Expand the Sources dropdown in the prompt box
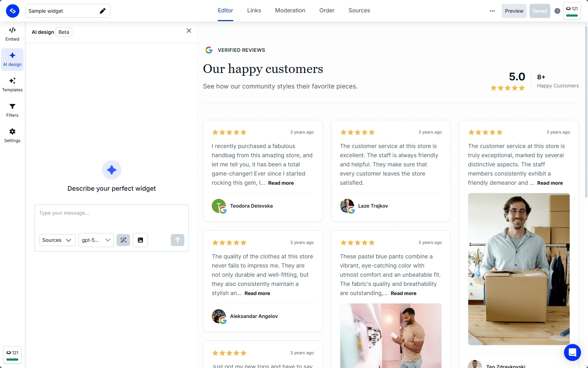The height and width of the screenshot is (368, 588). point(57,240)
